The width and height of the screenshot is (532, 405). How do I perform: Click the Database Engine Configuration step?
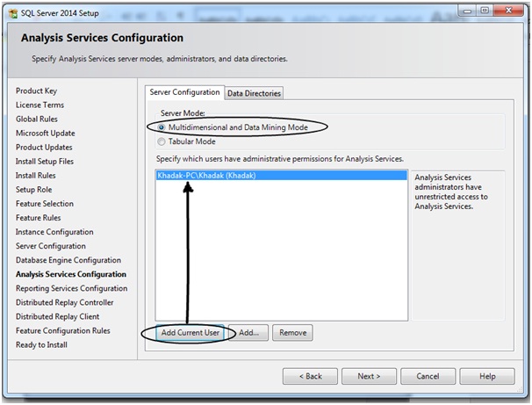68,260
